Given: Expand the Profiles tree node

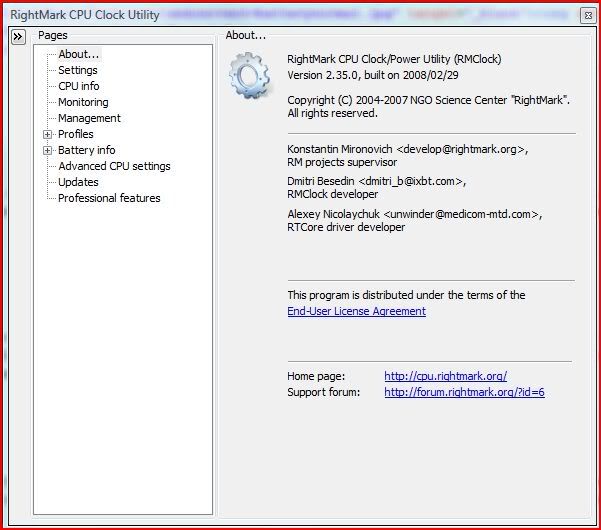Looking at the screenshot, I should [x=48, y=135].
